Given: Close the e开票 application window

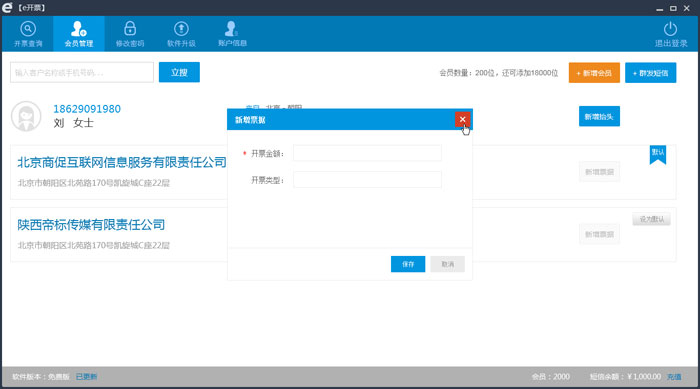Looking at the screenshot, I should pos(687,8).
